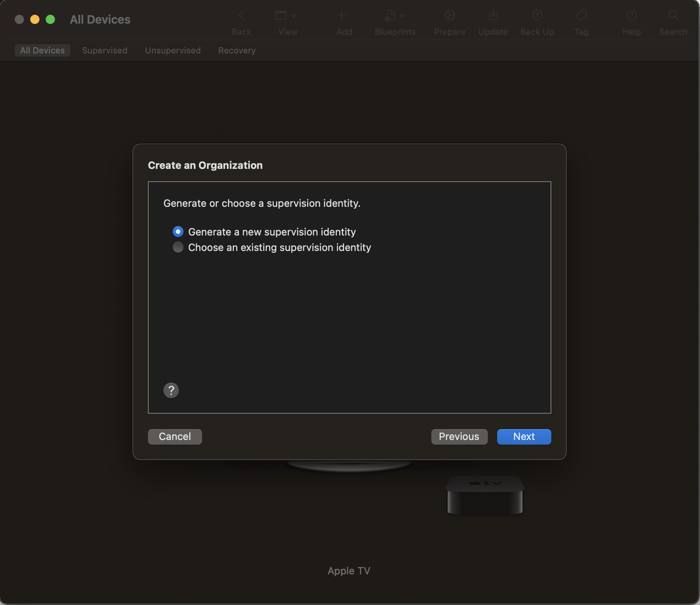700x605 pixels.
Task: Click the Back Up toolbar icon
Action: (x=537, y=15)
